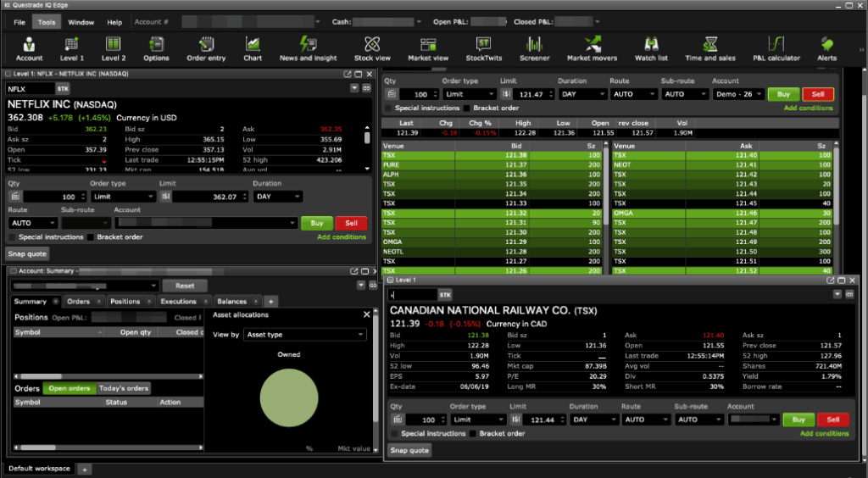Open the Help menu
Viewport: 868px width, 478px height.
tap(114, 23)
